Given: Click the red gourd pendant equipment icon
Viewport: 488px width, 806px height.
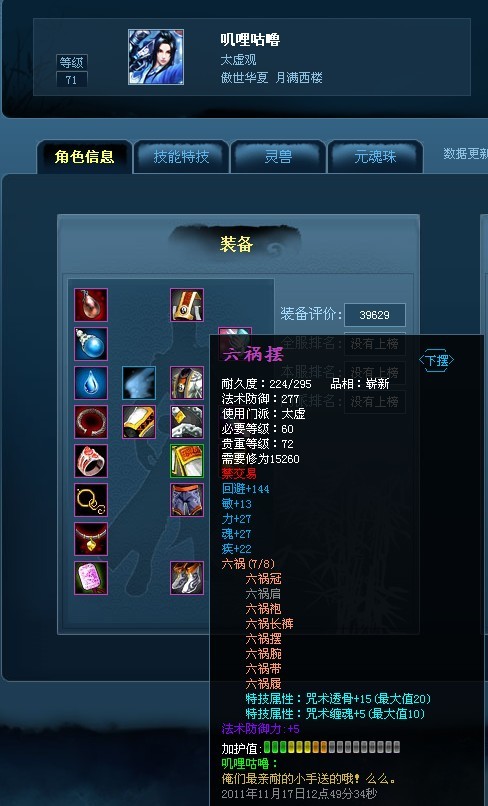Looking at the screenshot, I should click(91, 305).
